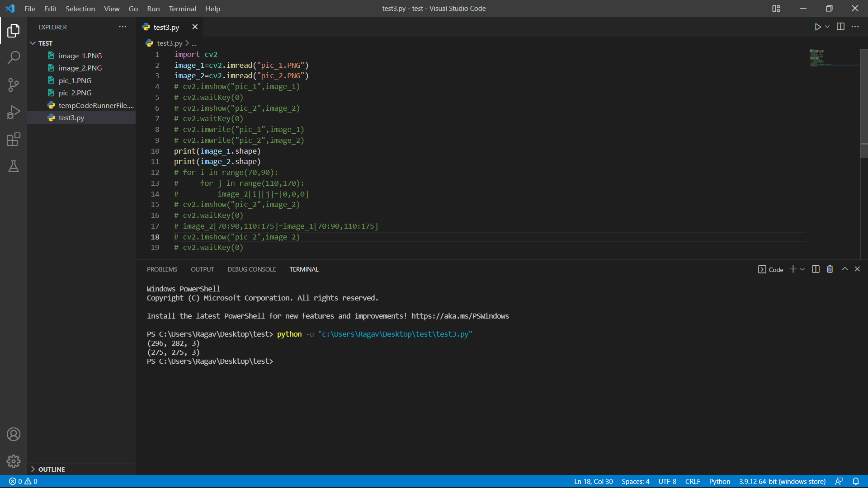This screenshot has height=488, width=868.
Task: Open the Extensions view
Action: point(14,139)
